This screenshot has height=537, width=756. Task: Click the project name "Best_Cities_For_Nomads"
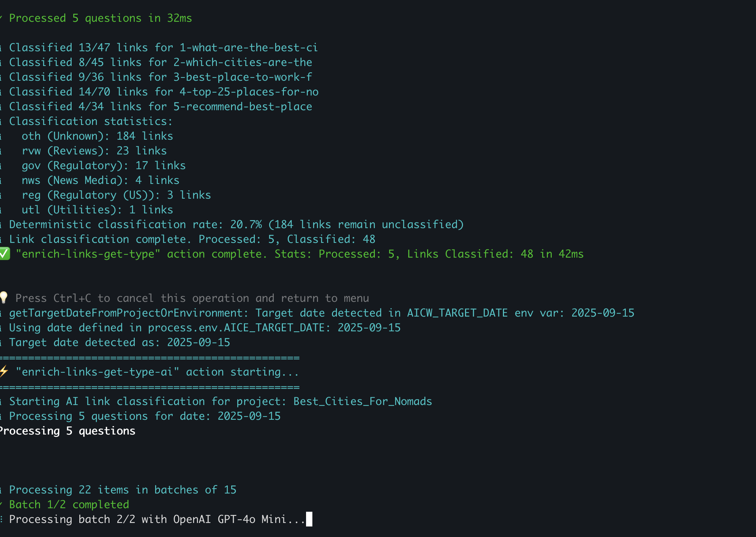pyautogui.click(x=363, y=401)
